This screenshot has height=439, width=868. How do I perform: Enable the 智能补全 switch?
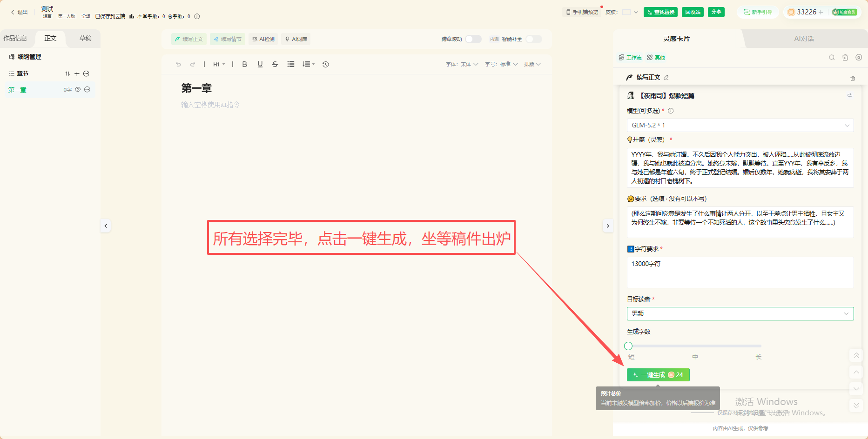(534, 39)
